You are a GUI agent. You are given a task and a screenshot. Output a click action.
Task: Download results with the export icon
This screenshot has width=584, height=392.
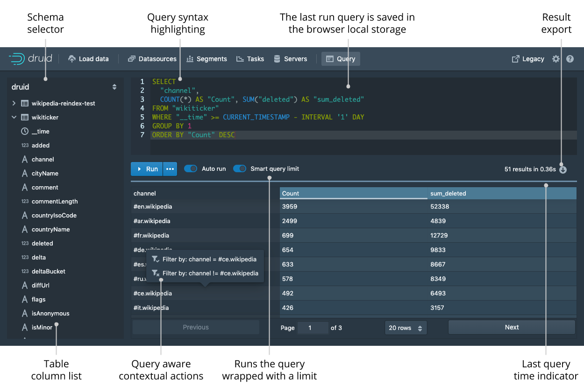pos(563,169)
